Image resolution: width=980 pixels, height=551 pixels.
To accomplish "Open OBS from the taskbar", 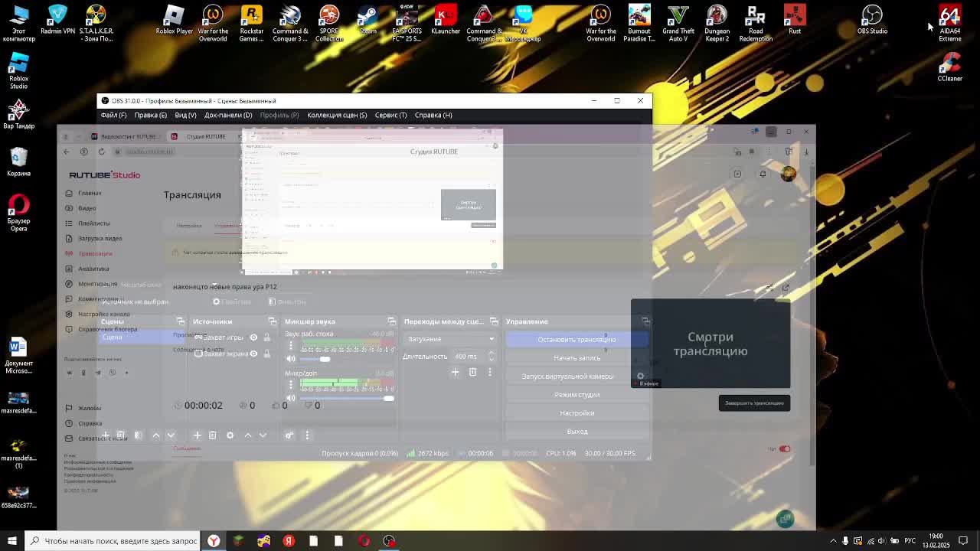I will pyautogui.click(x=389, y=541).
